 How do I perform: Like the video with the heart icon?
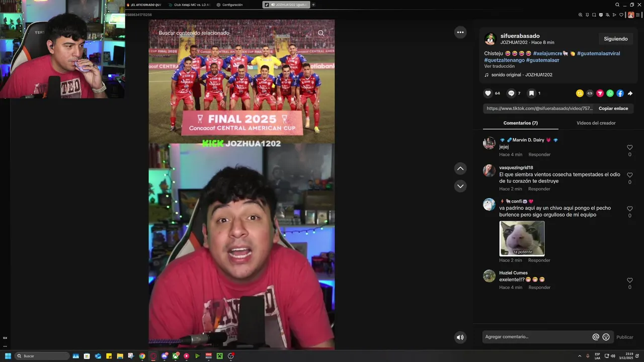pos(488,94)
